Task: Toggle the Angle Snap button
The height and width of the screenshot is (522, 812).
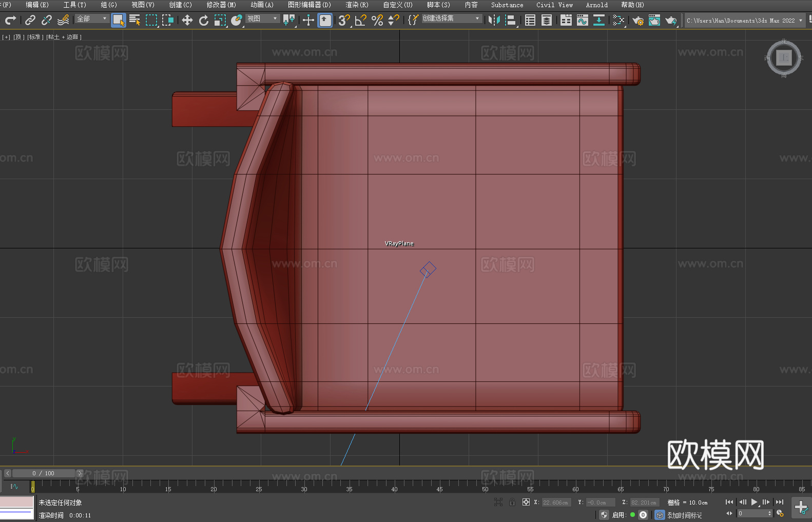Action: (x=361, y=20)
